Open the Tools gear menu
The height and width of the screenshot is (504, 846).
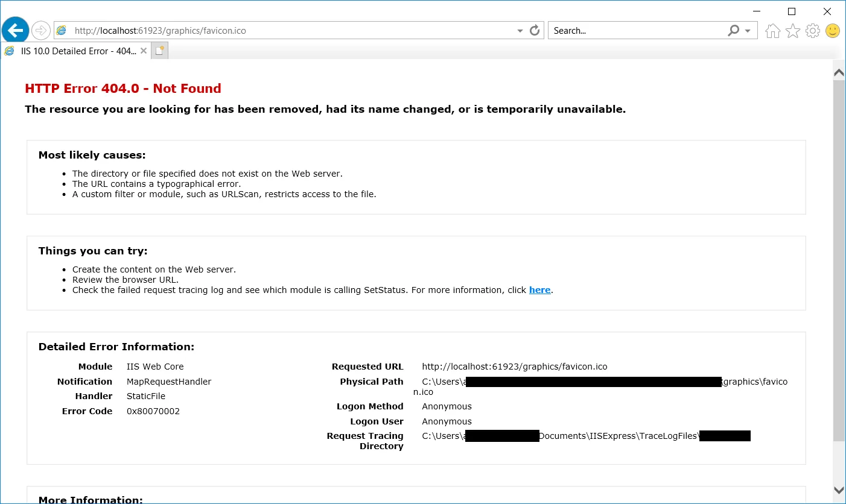point(813,31)
